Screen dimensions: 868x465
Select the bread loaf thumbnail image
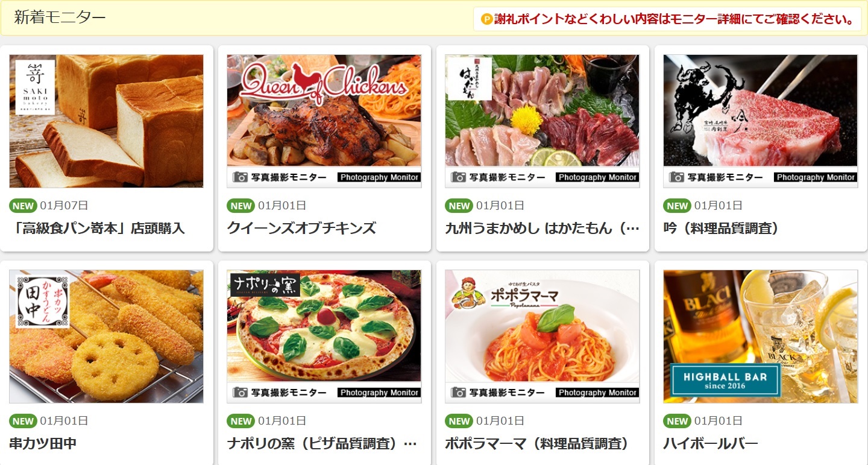(x=106, y=121)
